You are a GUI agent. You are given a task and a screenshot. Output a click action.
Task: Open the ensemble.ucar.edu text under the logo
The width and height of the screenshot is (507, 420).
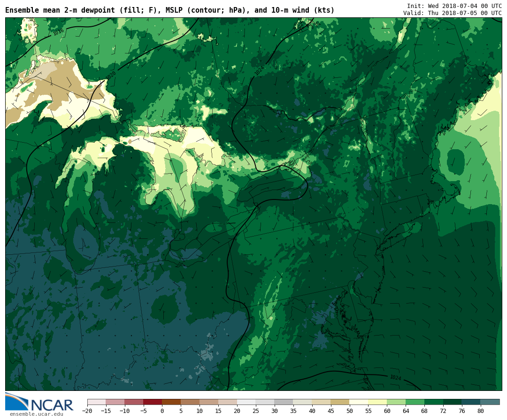(x=37, y=414)
